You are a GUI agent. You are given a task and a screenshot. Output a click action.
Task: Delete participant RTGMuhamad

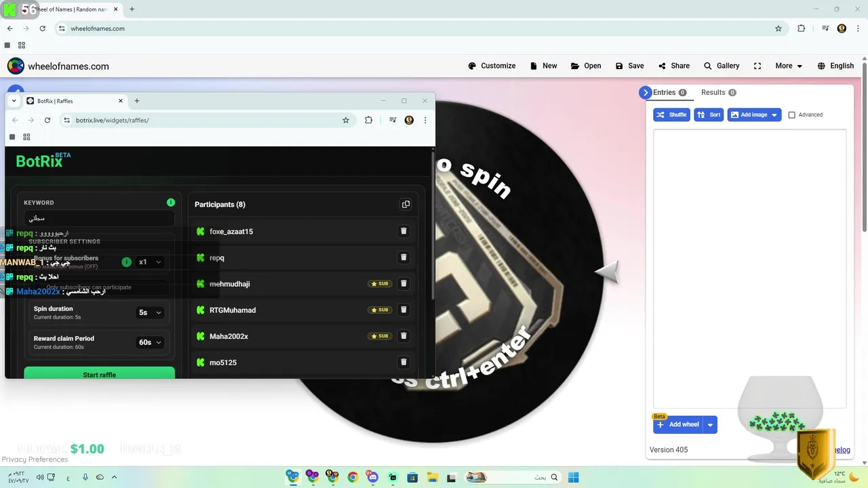click(403, 310)
